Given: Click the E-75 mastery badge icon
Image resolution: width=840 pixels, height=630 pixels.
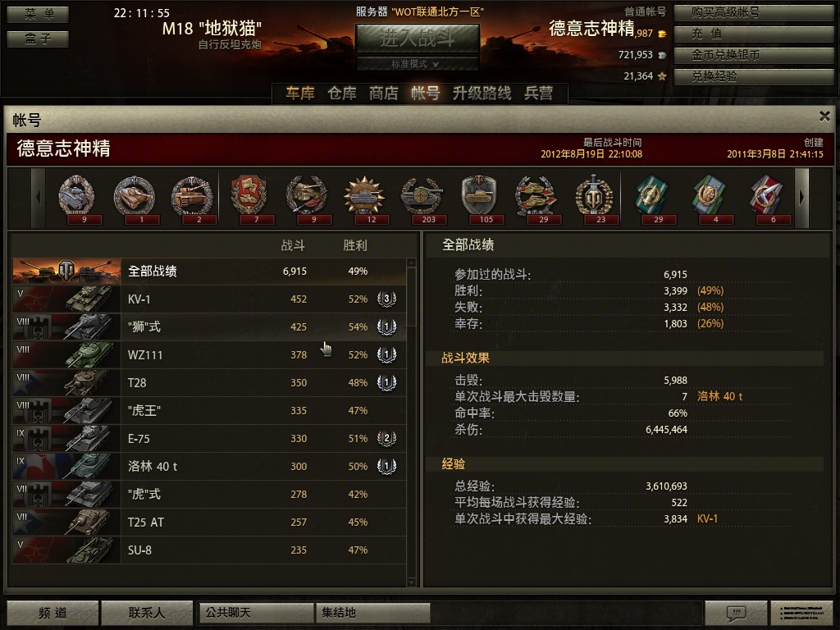Looking at the screenshot, I should coord(386,438).
